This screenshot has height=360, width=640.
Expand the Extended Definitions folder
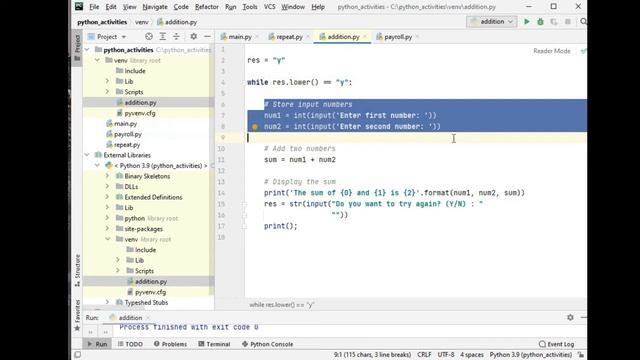tap(108, 197)
